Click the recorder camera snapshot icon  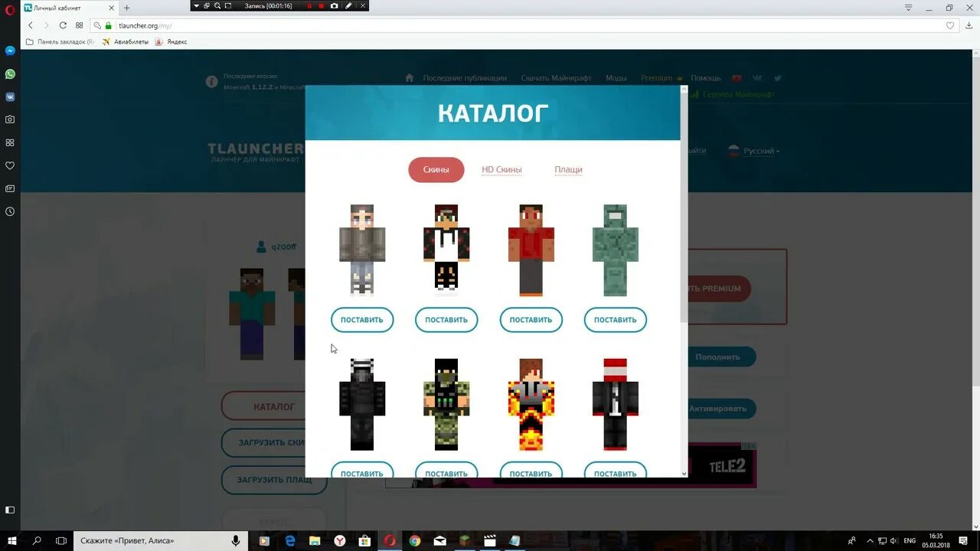point(334,5)
